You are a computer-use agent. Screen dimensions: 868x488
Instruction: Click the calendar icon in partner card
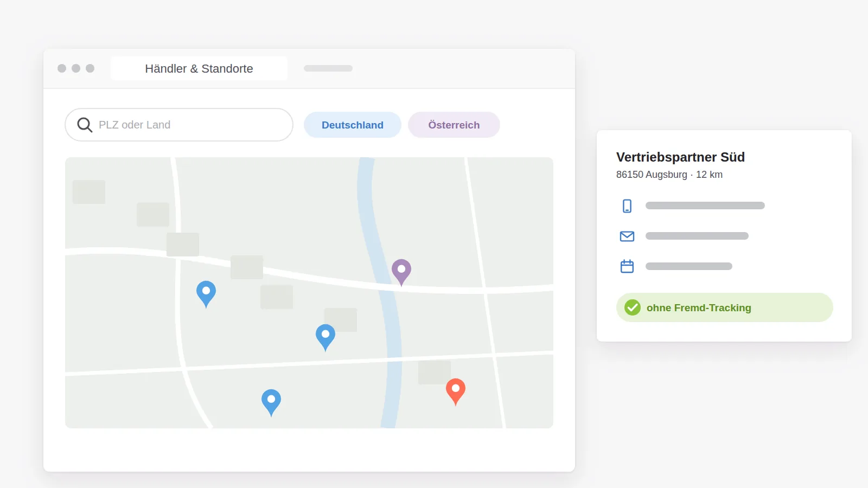point(627,266)
